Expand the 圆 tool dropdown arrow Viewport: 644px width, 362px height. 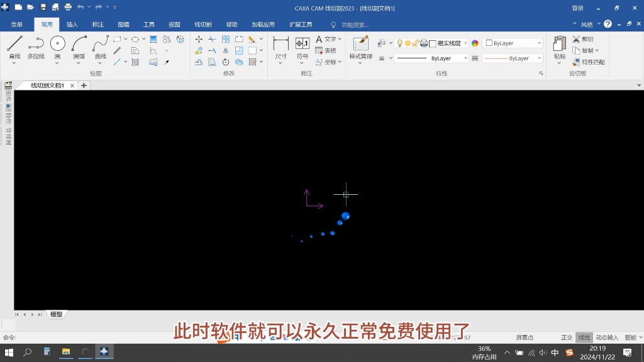pyautogui.click(x=57, y=63)
